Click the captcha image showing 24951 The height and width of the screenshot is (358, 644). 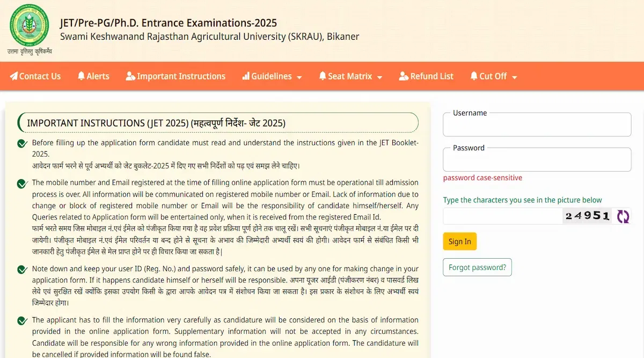tap(587, 216)
